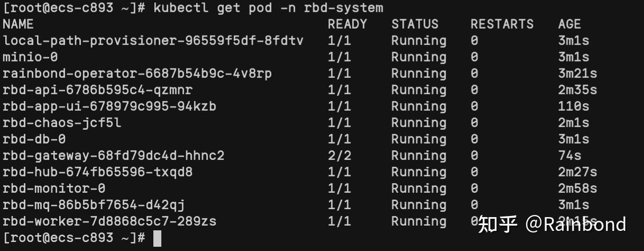Select the rbd-gateway pod name

[x=113, y=156]
